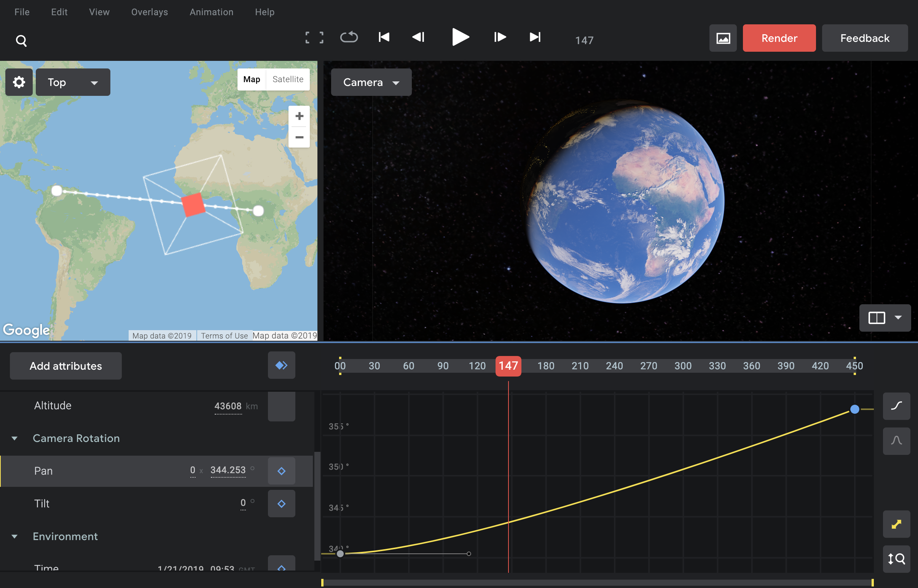Image resolution: width=918 pixels, height=588 pixels.
Task: Open the Camera view selector dropdown
Action: [x=371, y=82]
